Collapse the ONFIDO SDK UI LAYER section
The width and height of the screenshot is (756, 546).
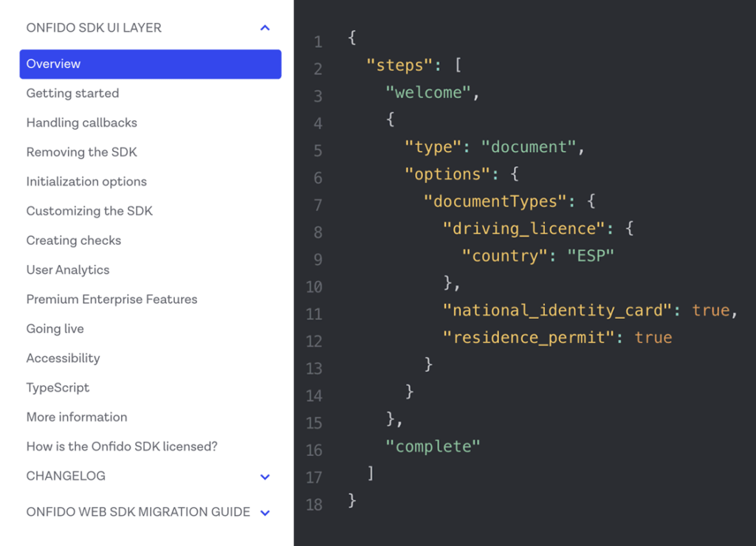tap(265, 28)
